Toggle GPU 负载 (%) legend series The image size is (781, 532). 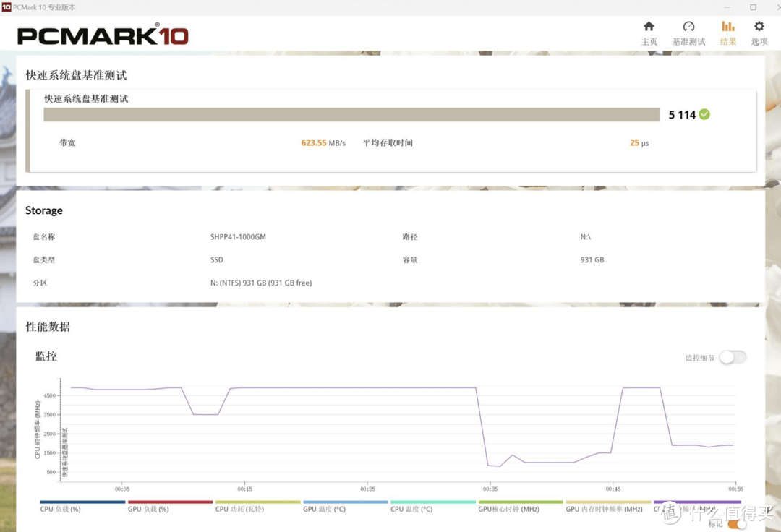[x=148, y=509]
